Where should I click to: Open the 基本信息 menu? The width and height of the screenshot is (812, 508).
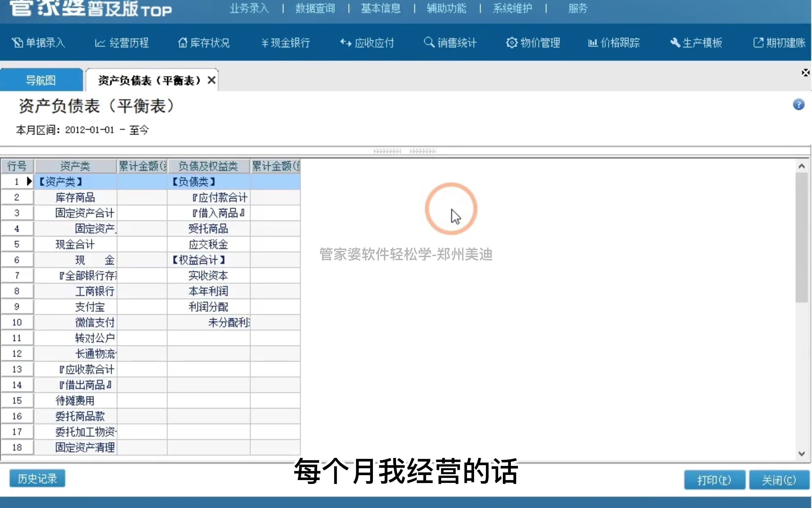click(x=381, y=8)
